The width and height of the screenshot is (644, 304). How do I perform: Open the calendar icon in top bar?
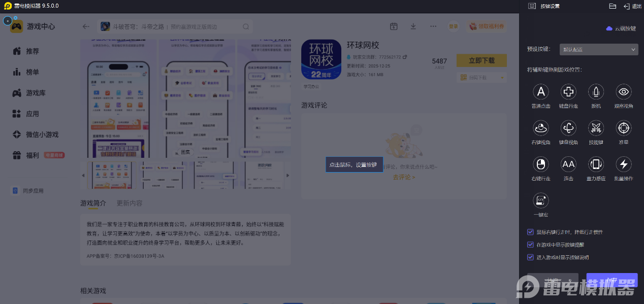394,26
